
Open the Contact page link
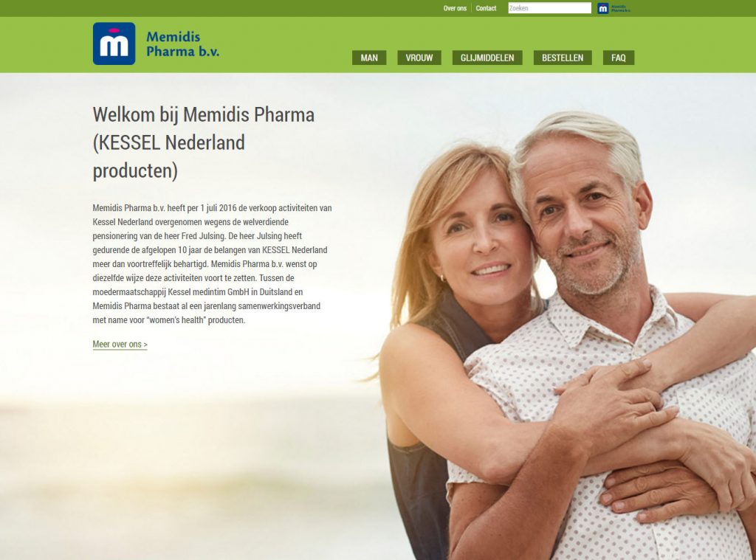(486, 8)
